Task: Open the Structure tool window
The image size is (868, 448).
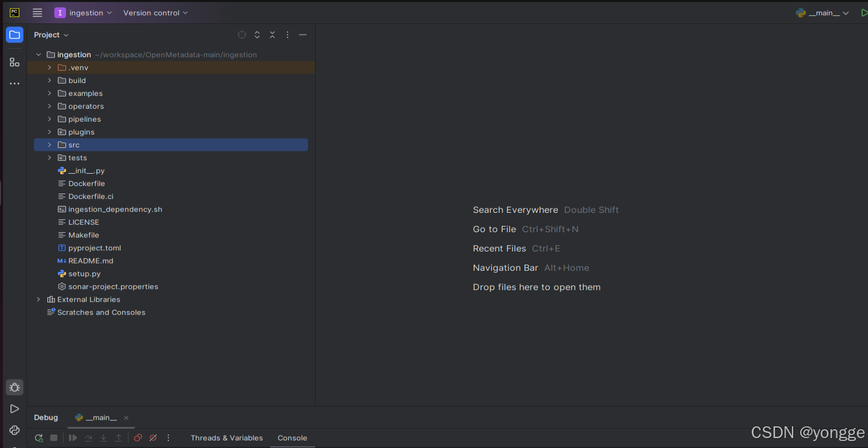Action: pyautogui.click(x=15, y=62)
